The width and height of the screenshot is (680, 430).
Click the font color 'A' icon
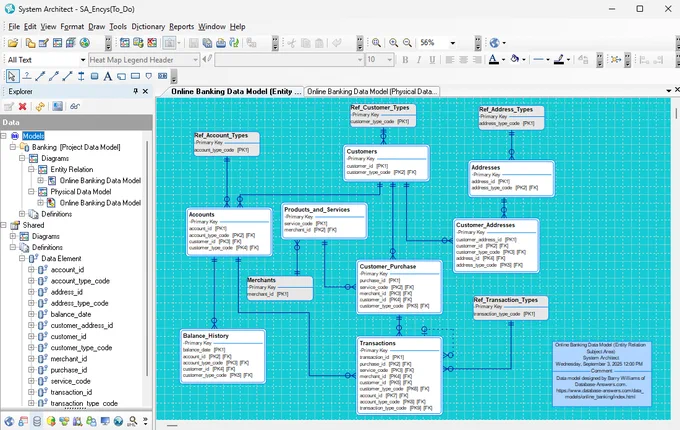click(x=494, y=59)
